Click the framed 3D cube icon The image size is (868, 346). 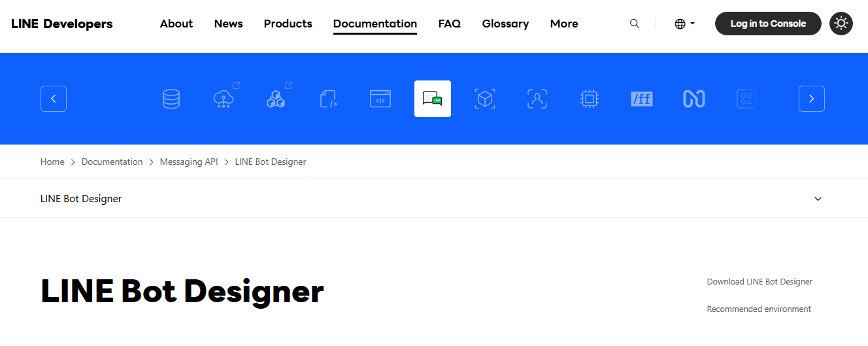click(x=485, y=99)
